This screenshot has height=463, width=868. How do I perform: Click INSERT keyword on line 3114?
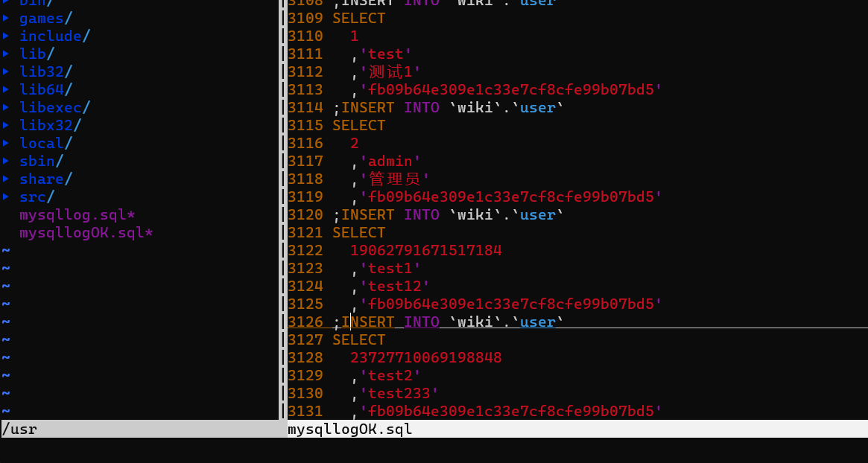point(367,107)
